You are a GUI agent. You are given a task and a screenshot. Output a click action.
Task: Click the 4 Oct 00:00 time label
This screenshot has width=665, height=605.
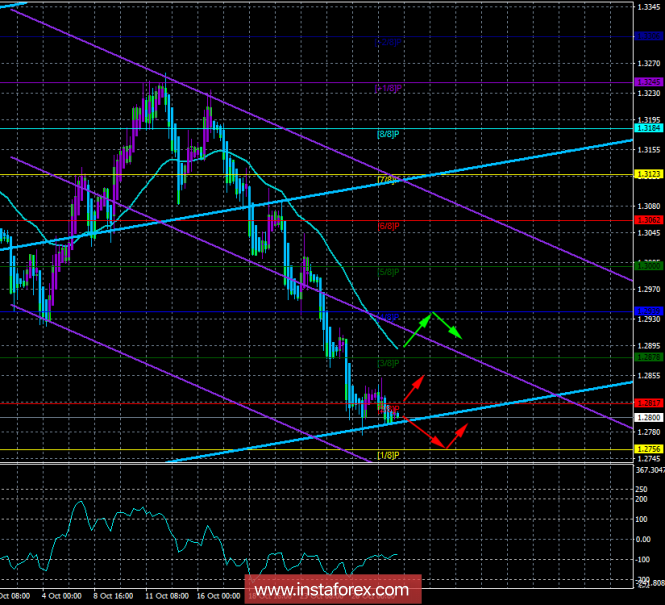click(x=62, y=596)
